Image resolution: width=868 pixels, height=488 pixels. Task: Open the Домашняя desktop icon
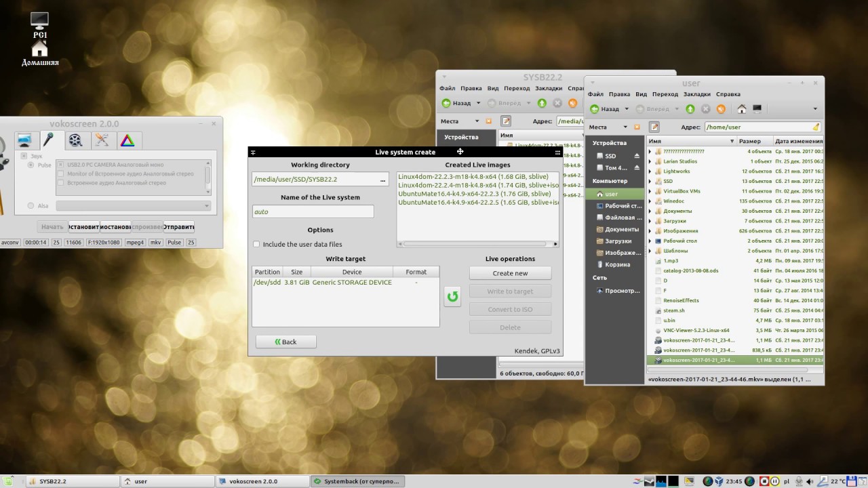[x=40, y=53]
